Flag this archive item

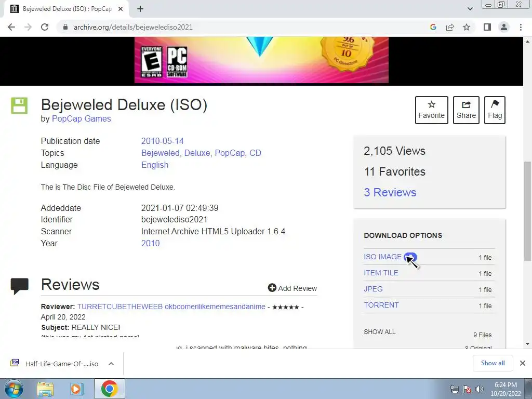(x=495, y=110)
